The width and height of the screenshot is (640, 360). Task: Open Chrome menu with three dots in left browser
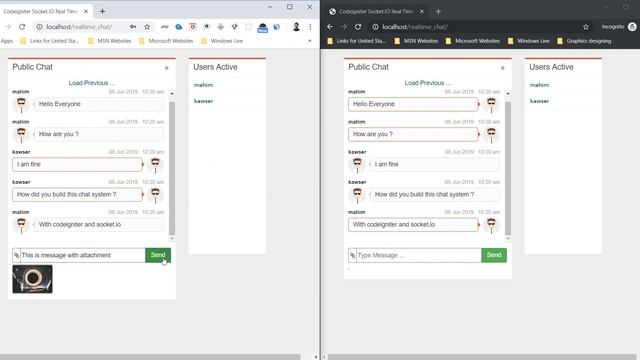[310, 27]
